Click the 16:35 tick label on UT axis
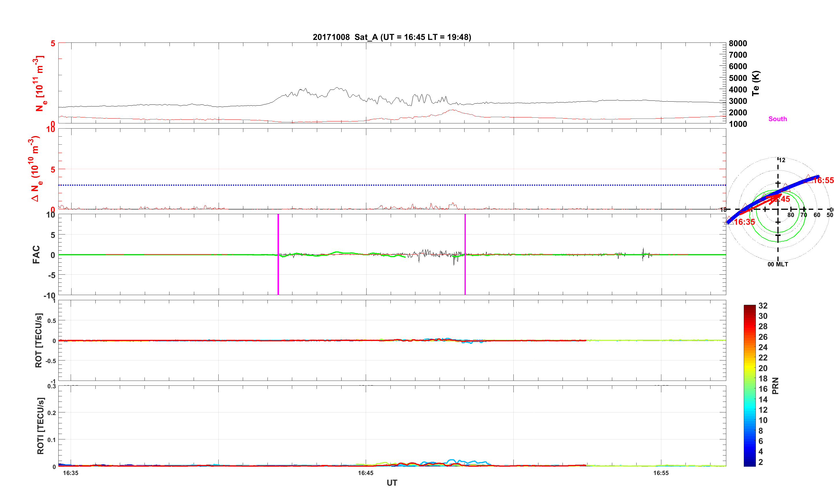The image size is (834, 504). [70, 473]
